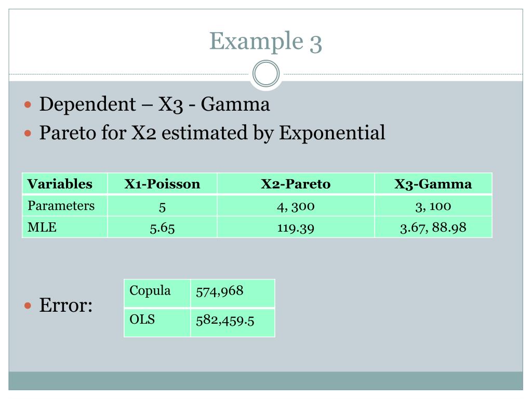This screenshot has width=532, height=399.
Task: Click the Dependent – X3 - Gamma text
Action: (x=155, y=104)
